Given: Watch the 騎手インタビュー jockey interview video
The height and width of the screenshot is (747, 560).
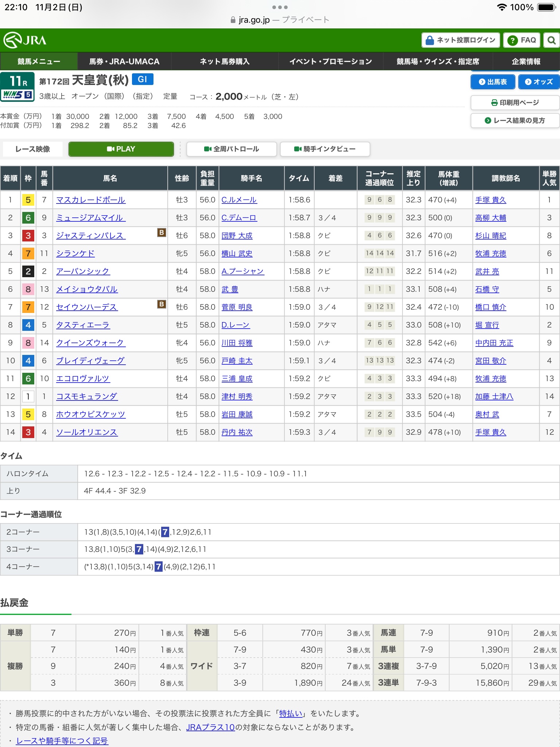Looking at the screenshot, I should pos(325,149).
